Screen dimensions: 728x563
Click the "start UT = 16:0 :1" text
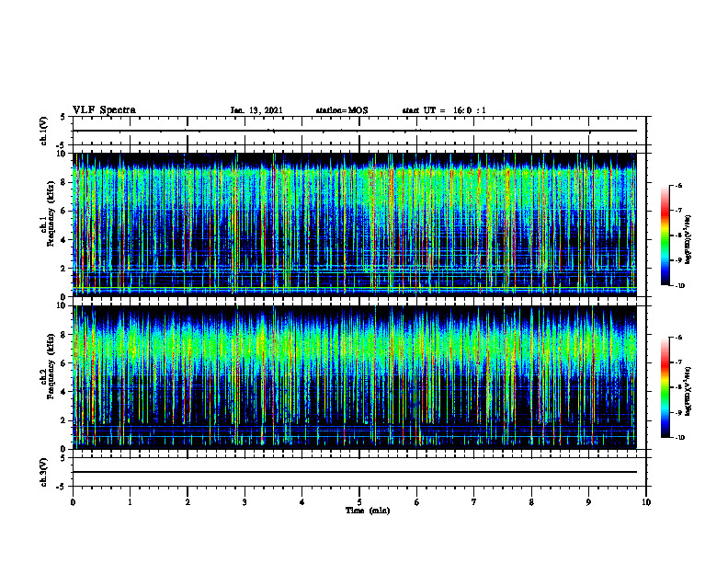tap(444, 110)
